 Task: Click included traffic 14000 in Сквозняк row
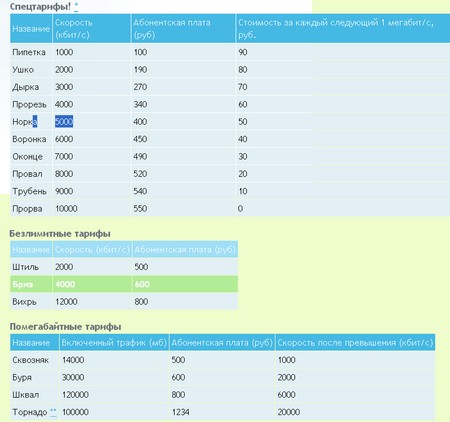pos(73,360)
